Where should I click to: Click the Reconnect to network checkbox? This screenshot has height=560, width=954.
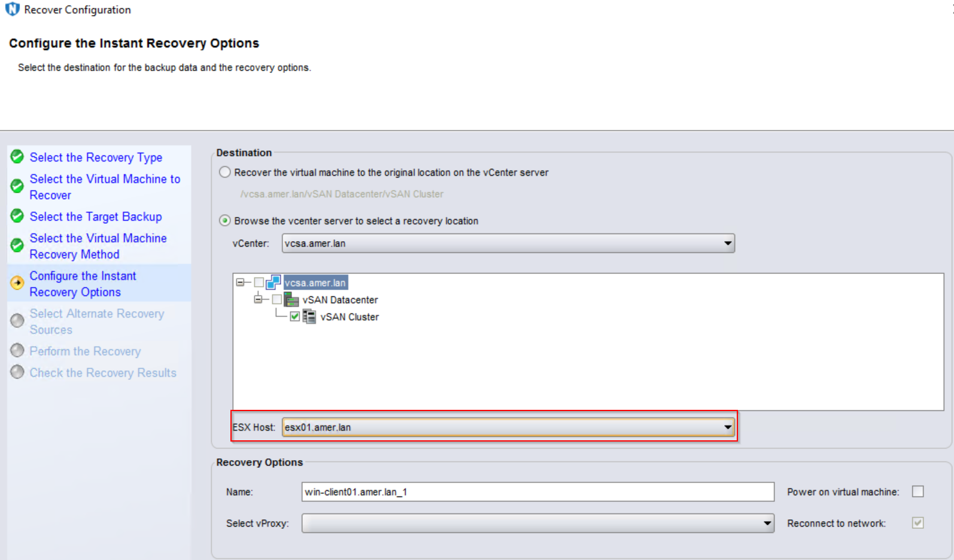[917, 523]
